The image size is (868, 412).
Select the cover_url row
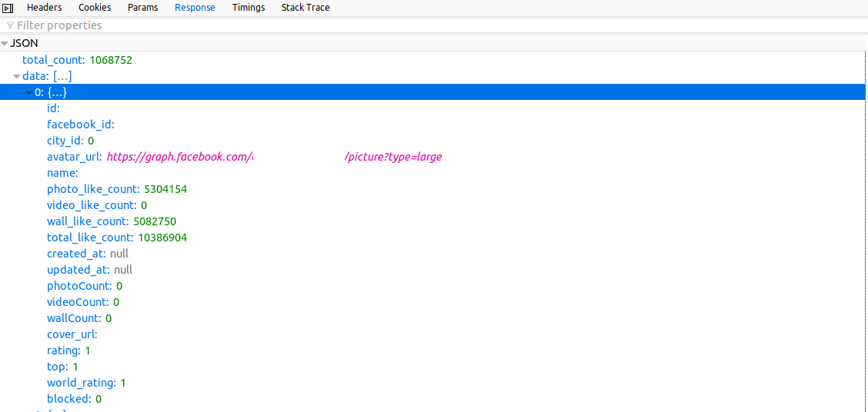(432, 334)
